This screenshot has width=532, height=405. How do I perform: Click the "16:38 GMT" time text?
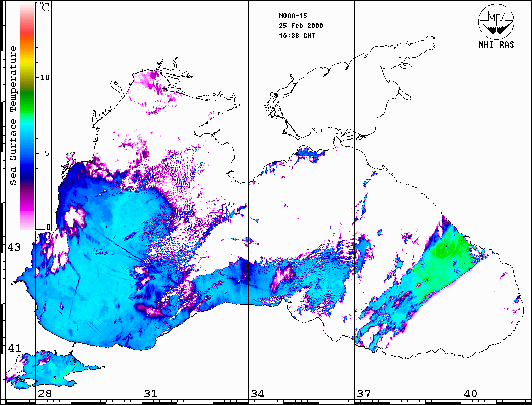(297, 35)
